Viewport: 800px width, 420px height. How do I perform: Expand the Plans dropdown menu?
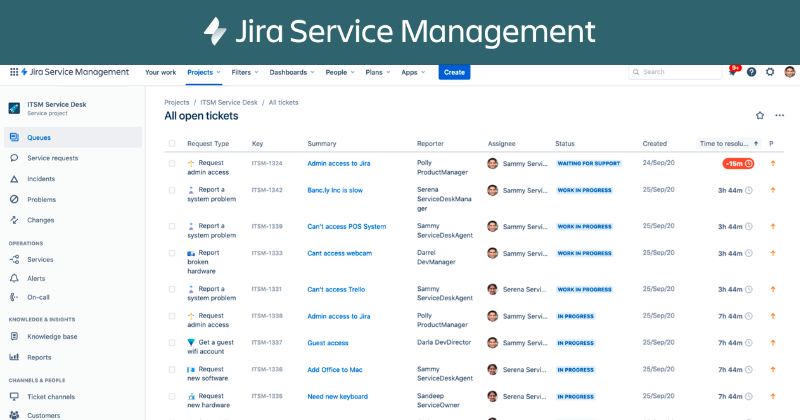click(378, 72)
